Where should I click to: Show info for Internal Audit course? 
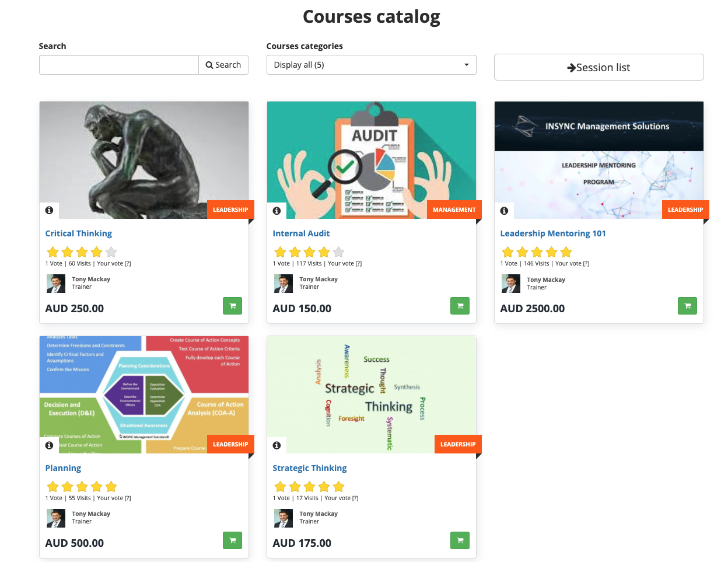pyautogui.click(x=277, y=210)
